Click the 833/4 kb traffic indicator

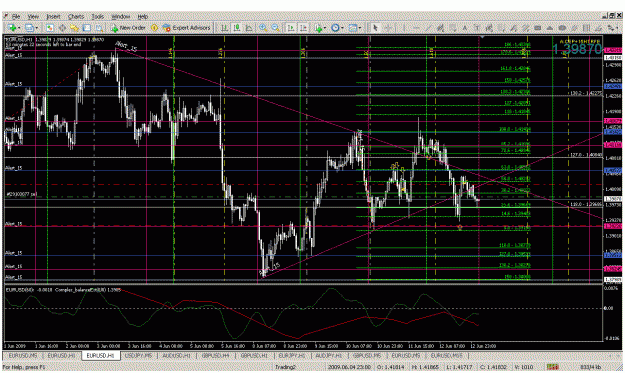tap(590, 367)
